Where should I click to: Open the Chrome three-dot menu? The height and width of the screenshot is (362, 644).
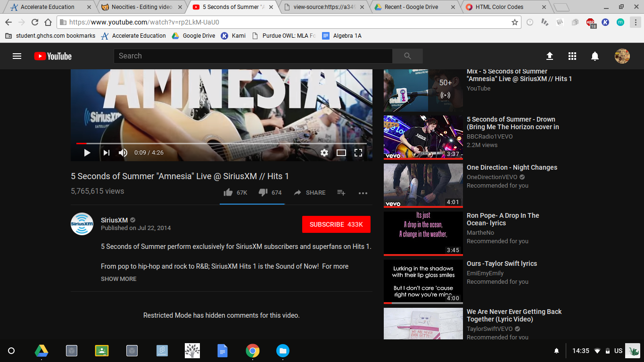click(x=636, y=22)
